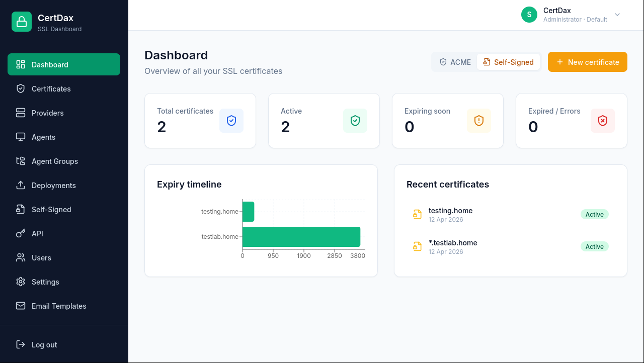Click the CertDax lock logo icon
644x363 pixels.
click(x=22, y=22)
